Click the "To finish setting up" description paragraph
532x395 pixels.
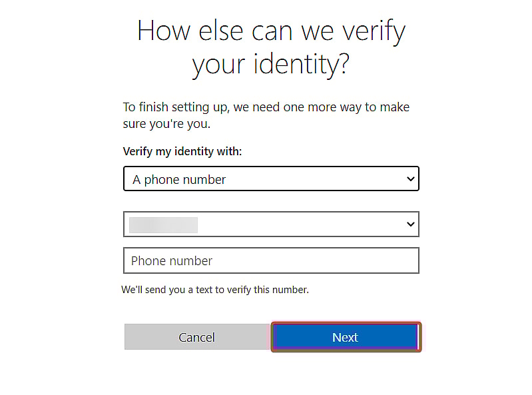[266, 115]
